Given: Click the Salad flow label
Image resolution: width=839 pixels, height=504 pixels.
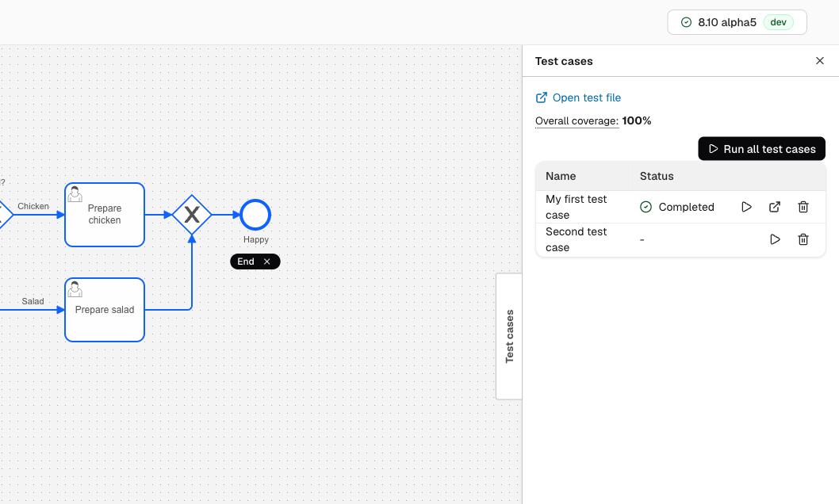Looking at the screenshot, I should click(x=33, y=301).
